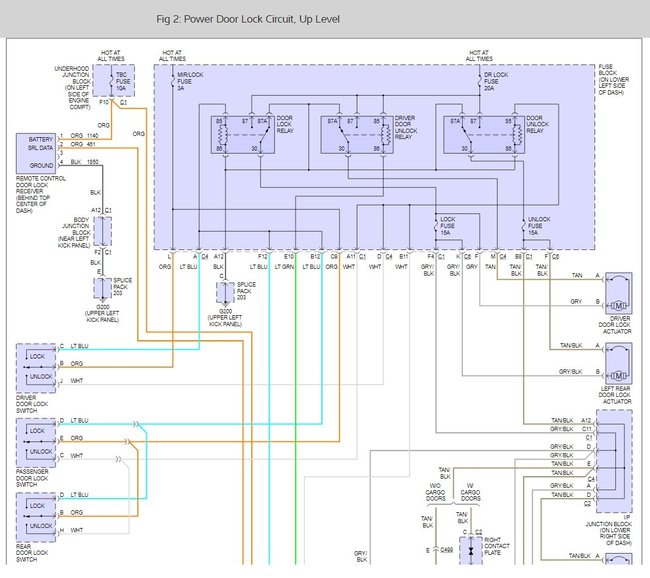The width and height of the screenshot is (650, 578).
Task: Click the 'LOCK FUSE 15A' label
Action: [448, 226]
